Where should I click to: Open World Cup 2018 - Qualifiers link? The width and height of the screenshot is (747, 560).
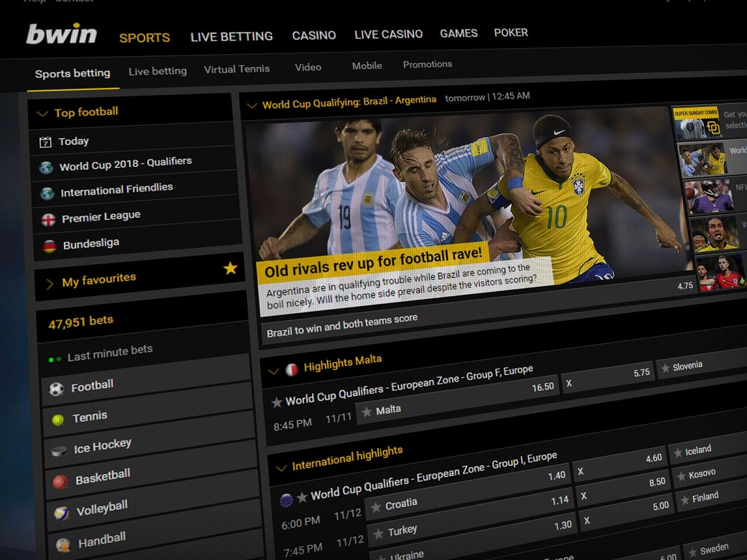(x=125, y=164)
